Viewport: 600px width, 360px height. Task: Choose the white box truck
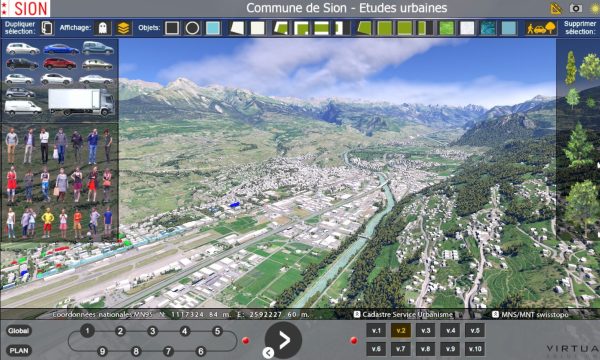pos(81,102)
